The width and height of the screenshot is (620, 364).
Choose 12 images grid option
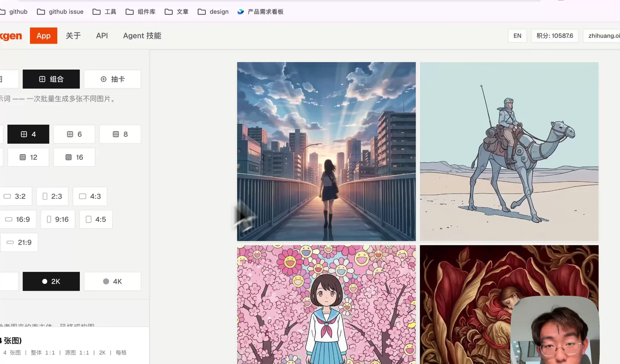(28, 157)
